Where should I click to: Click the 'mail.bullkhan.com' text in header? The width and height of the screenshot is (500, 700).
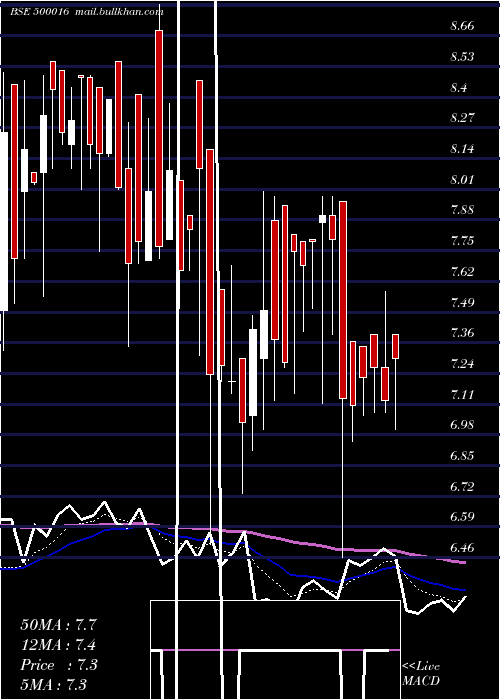119,12
